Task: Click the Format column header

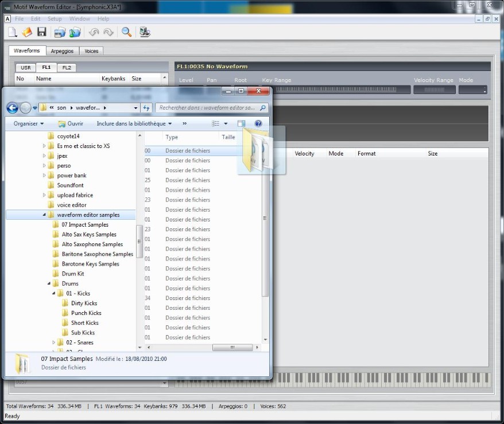Action: 390,154
